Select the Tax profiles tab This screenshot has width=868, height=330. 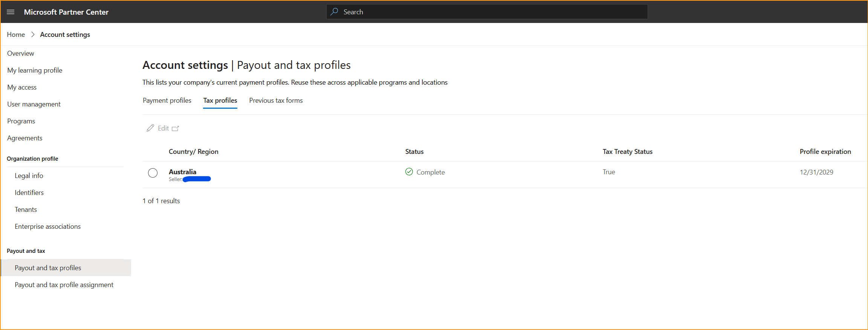click(x=220, y=100)
